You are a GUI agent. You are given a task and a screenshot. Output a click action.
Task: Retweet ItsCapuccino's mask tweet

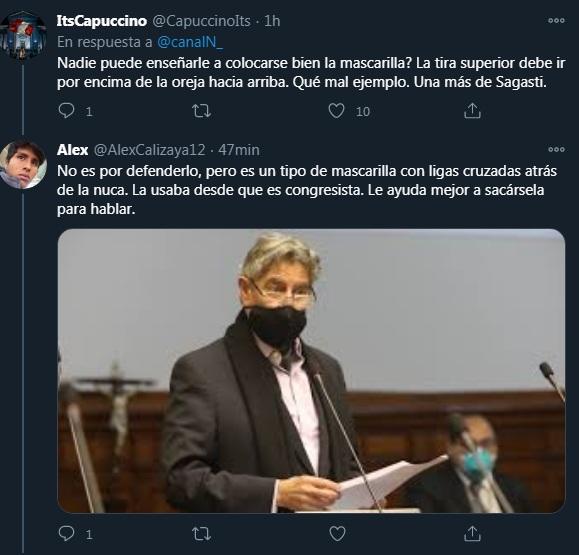202,111
